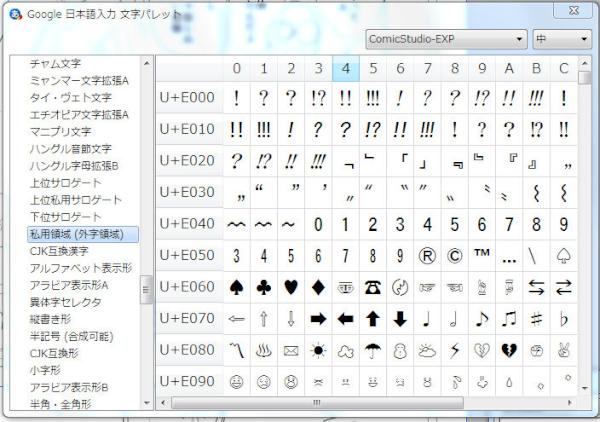This screenshot has width=600, height=422.
Task: Select the envelope mail character
Action: (x=291, y=350)
